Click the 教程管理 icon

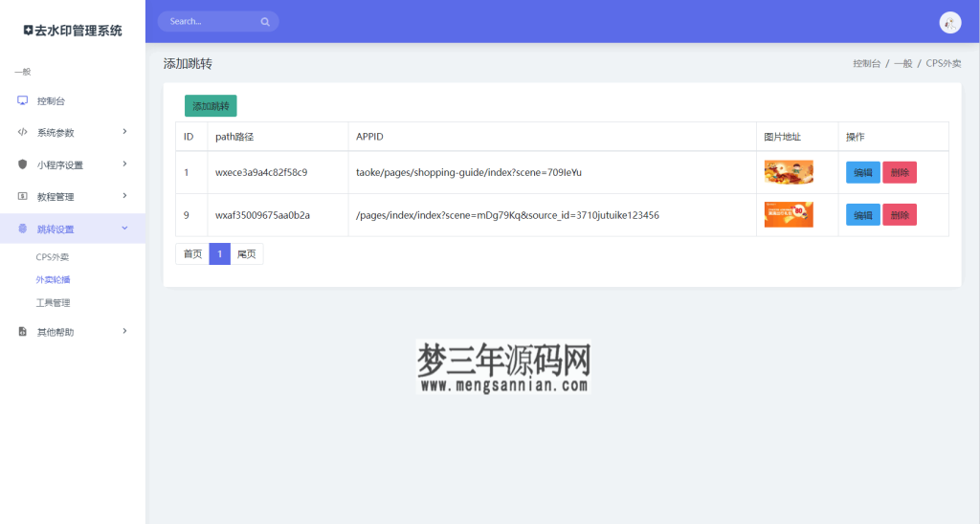23,196
